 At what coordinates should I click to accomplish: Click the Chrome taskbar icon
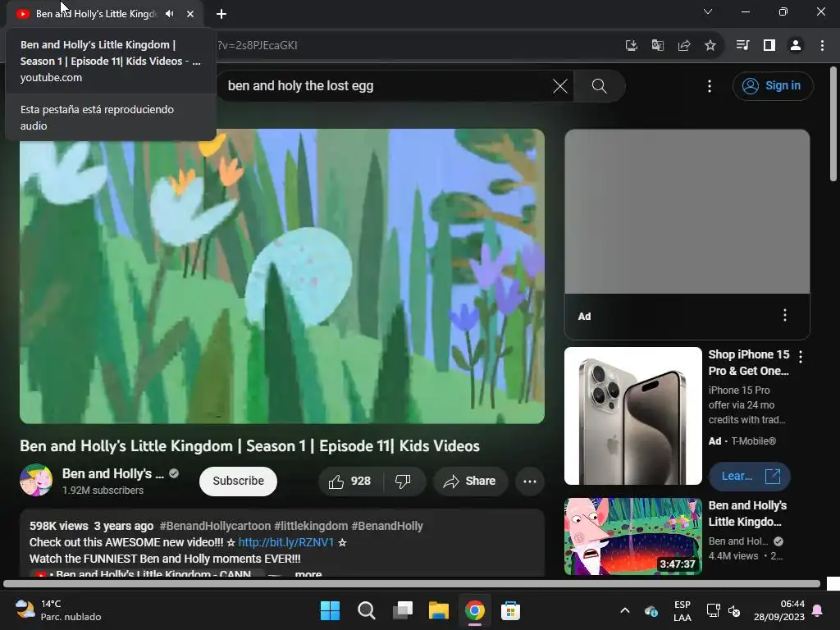click(475, 610)
